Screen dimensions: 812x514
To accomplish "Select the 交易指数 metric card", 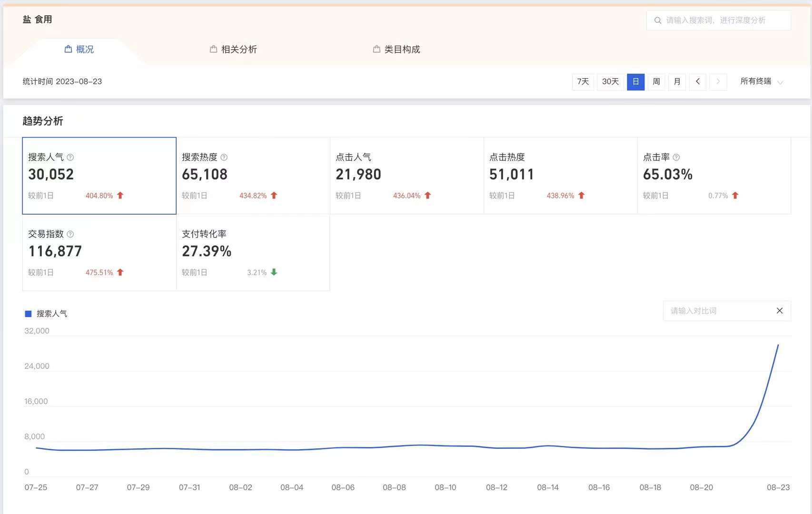I will 99,253.
